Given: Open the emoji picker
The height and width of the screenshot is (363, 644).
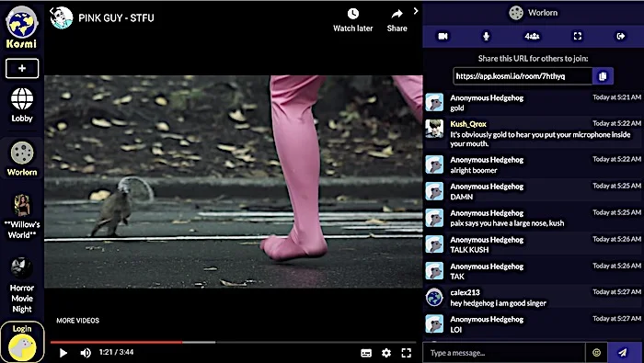Looking at the screenshot, I should tap(597, 353).
